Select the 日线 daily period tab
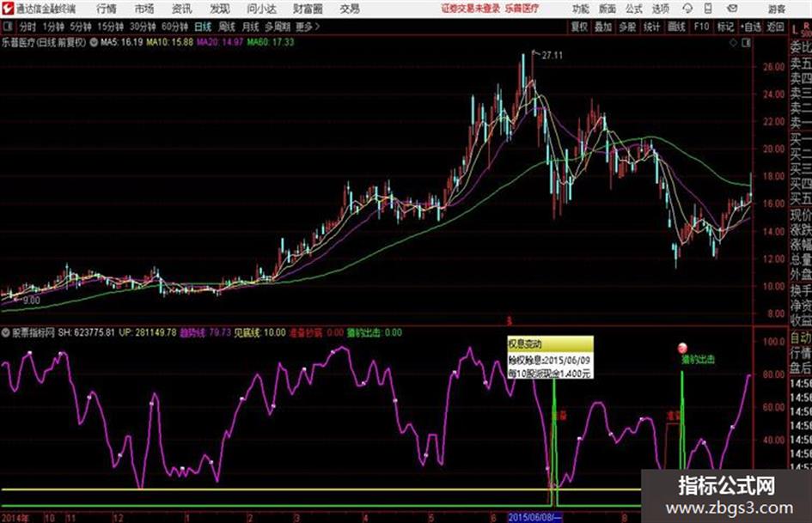This screenshot has width=812, height=523. [203, 27]
